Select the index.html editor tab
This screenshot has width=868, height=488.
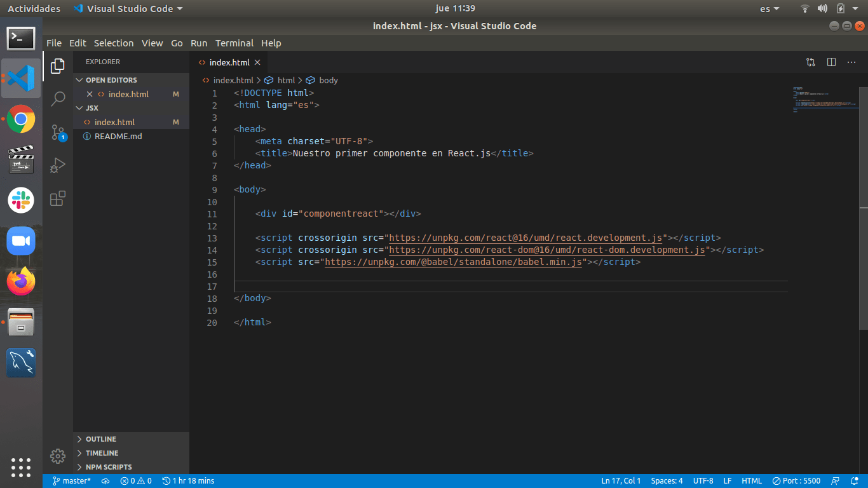pyautogui.click(x=229, y=62)
